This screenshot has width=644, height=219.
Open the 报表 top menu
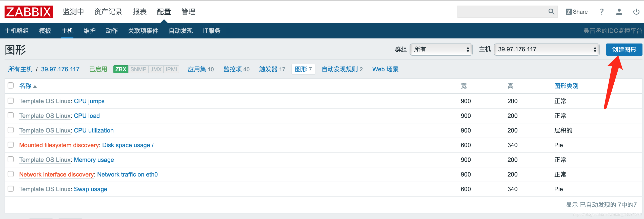point(140,12)
